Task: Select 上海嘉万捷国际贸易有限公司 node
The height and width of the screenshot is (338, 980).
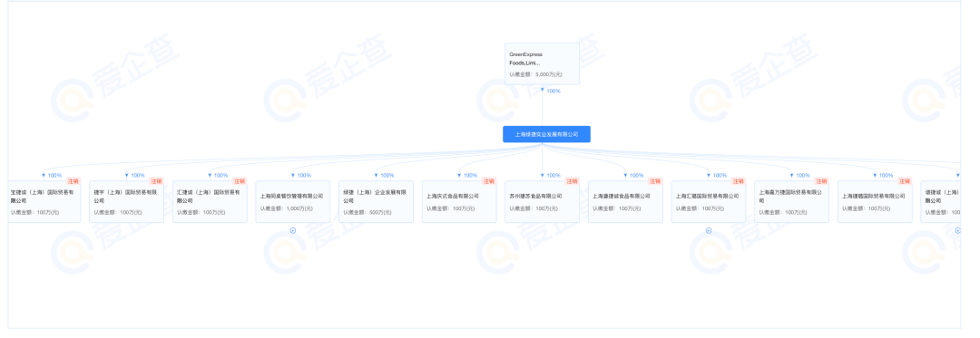Action: [x=791, y=201]
